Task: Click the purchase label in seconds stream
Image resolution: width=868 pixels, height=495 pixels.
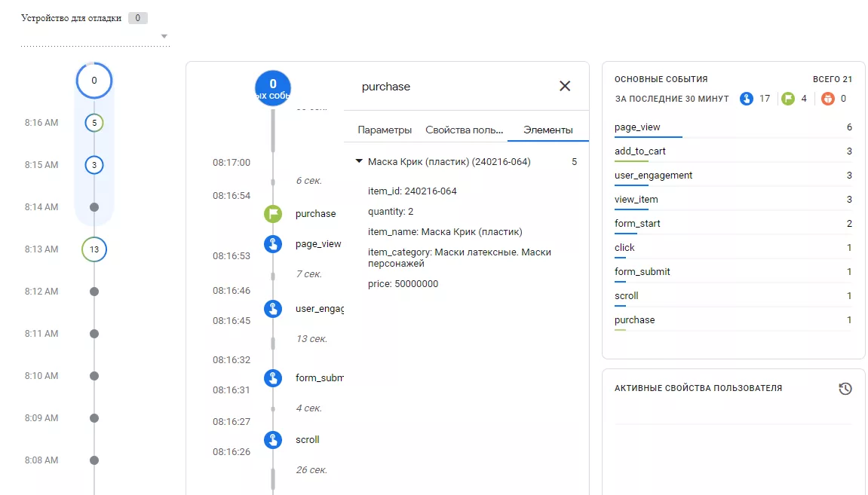Action: [x=315, y=213]
